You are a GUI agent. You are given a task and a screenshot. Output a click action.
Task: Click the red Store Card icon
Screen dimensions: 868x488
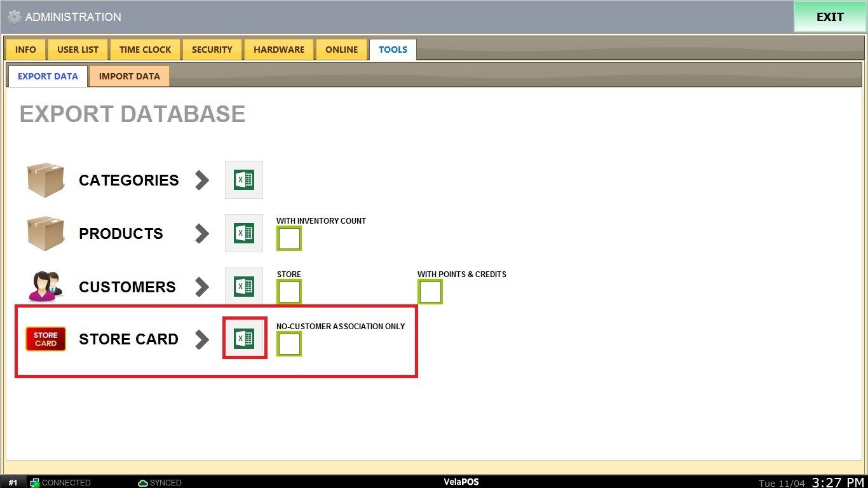click(46, 339)
